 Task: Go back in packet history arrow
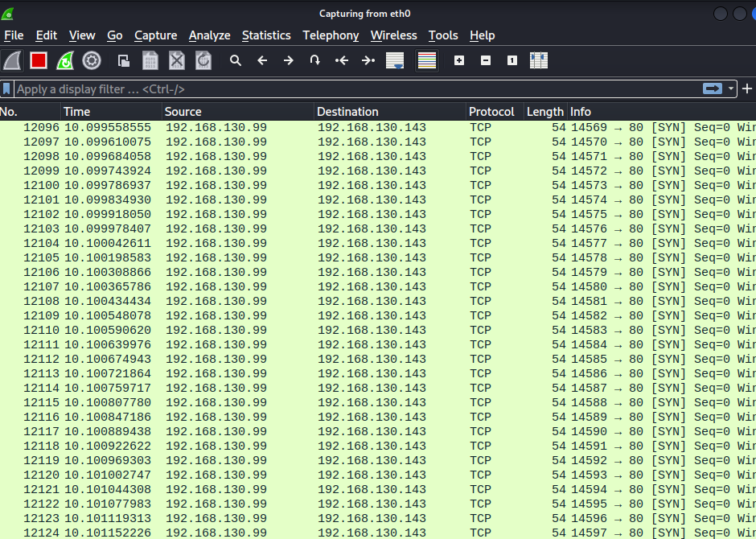click(262, 61)
